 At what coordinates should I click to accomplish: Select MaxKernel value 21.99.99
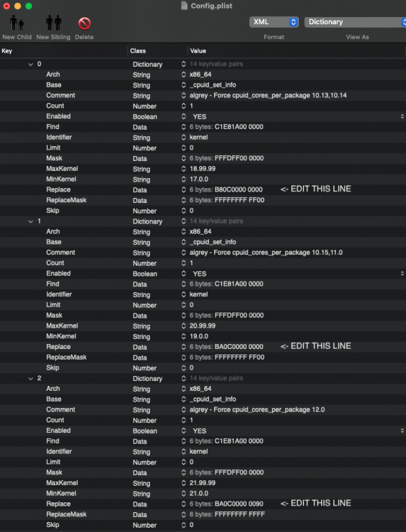point(203,483)
